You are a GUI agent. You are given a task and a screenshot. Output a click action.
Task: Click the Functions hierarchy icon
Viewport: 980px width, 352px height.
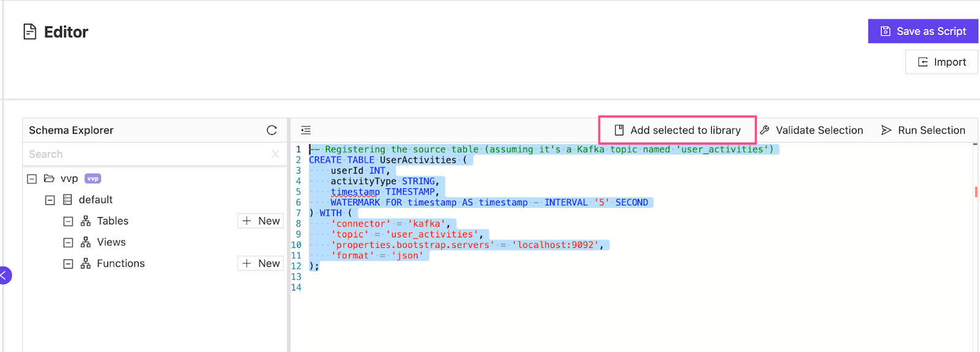point(86,264)
